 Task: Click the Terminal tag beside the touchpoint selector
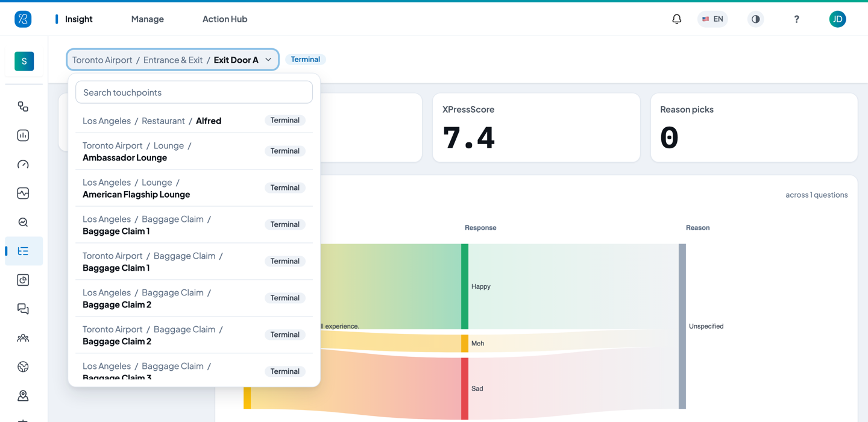306,60
